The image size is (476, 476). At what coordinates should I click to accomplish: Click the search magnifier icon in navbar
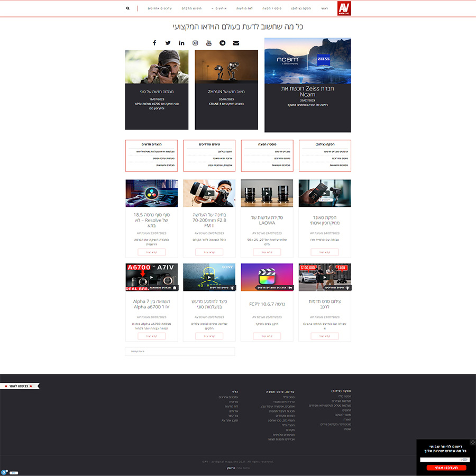[x=127, y=8]
